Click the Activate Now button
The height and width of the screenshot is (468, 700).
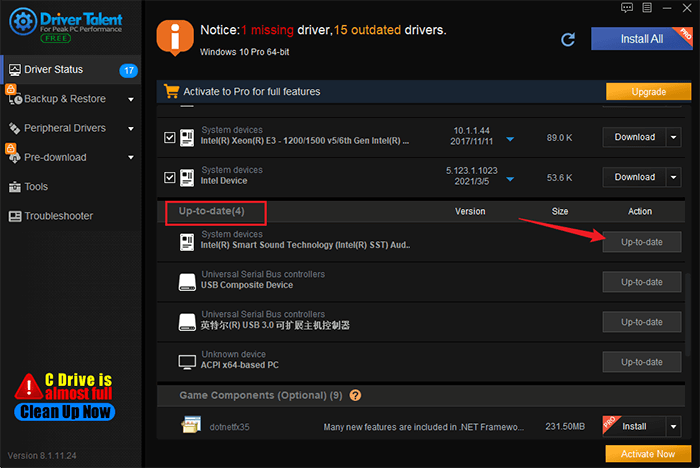648,454
